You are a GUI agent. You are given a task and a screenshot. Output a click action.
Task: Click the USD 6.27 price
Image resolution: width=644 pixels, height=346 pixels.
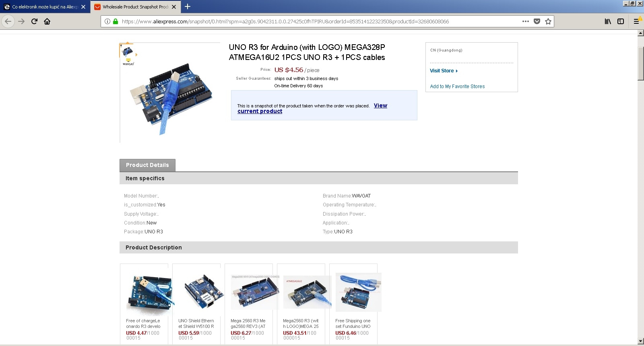pos(241,333)
